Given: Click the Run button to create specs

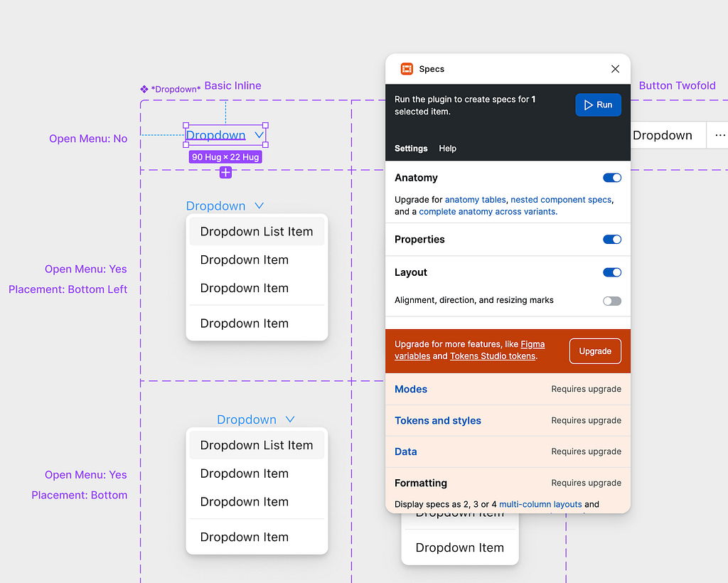Looking at the screenshot, I should coord(598,104).
